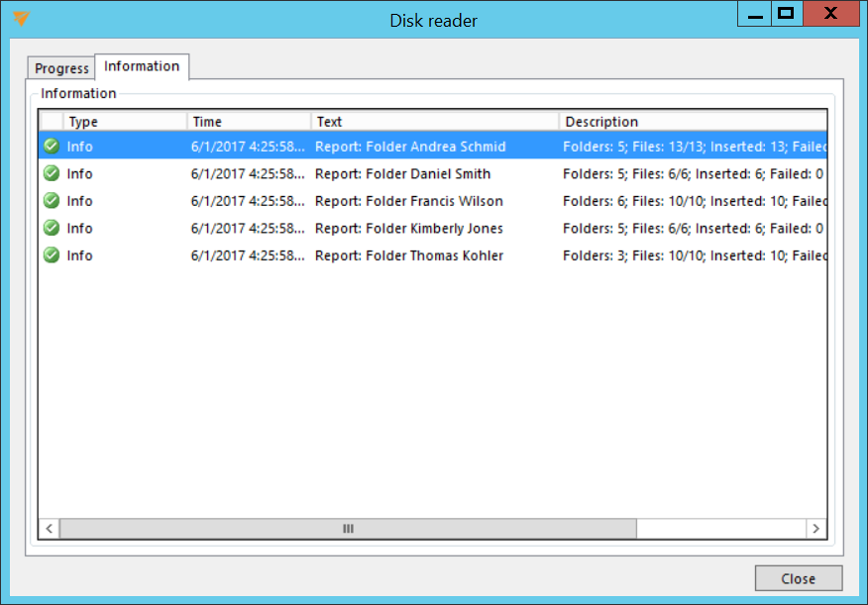Click the green check icon for Thomas Kohler
Image resolution: width=868 pixels, height=605 pixels.
pyautogui.click(x=52, y=255)
